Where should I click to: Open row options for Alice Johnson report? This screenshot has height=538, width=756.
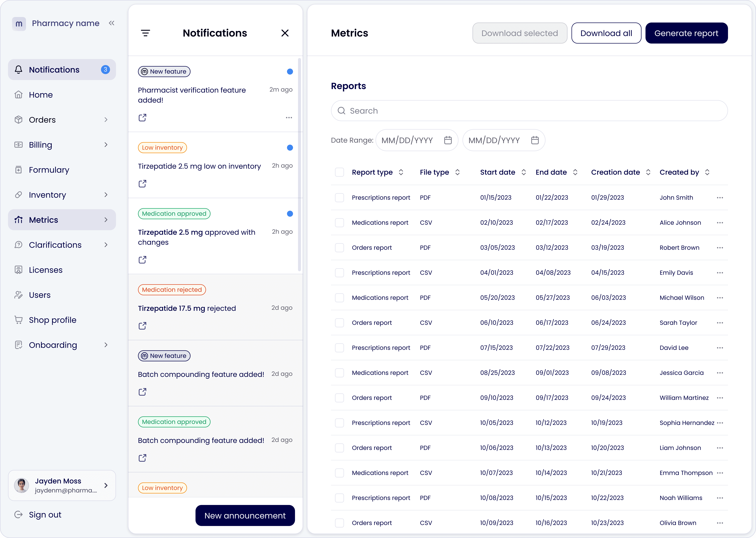click(720, 223)
